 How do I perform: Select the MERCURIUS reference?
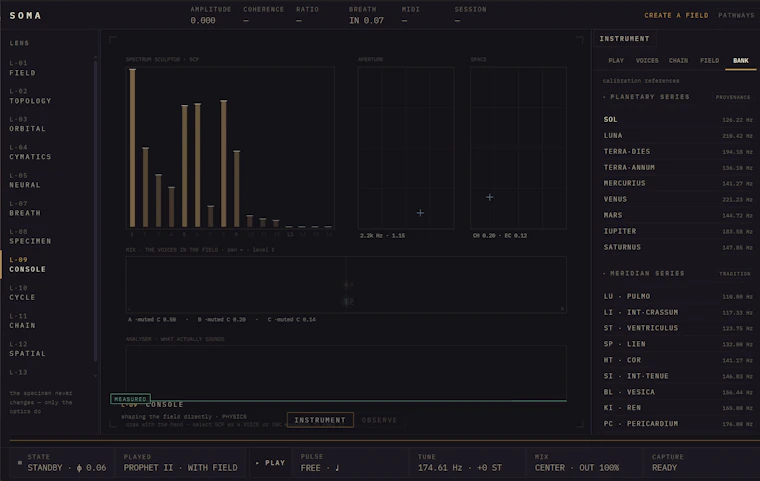pos(678,183)
